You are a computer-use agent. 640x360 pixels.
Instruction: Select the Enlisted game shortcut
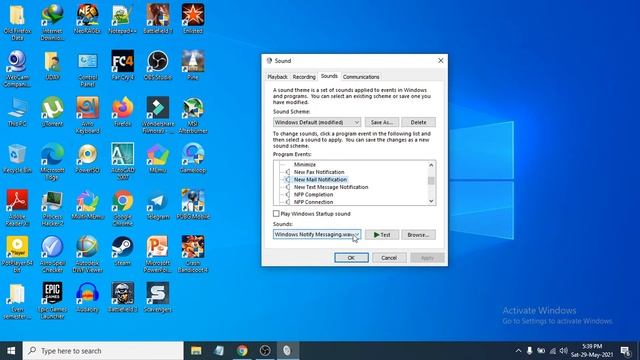pyautogui.click(x=193, y=18)
